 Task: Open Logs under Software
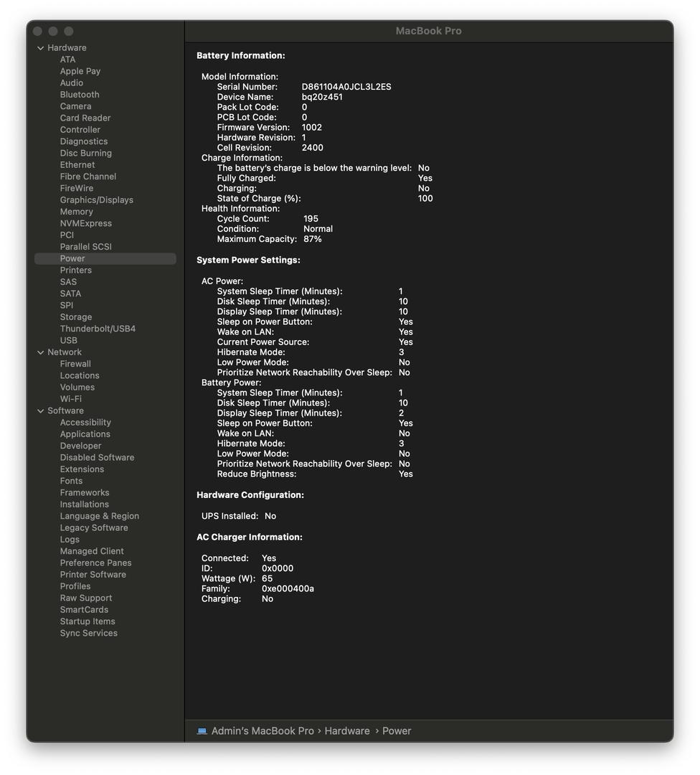[x=69, y=540]
